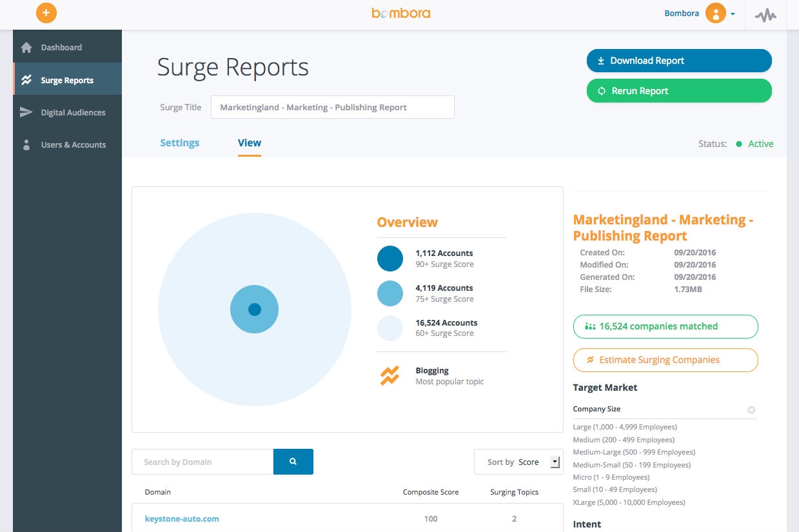Viewport: 799px width, 532px height.
Task: Click the Active status text
Action: pyautogui.click(x=760, y=144)
